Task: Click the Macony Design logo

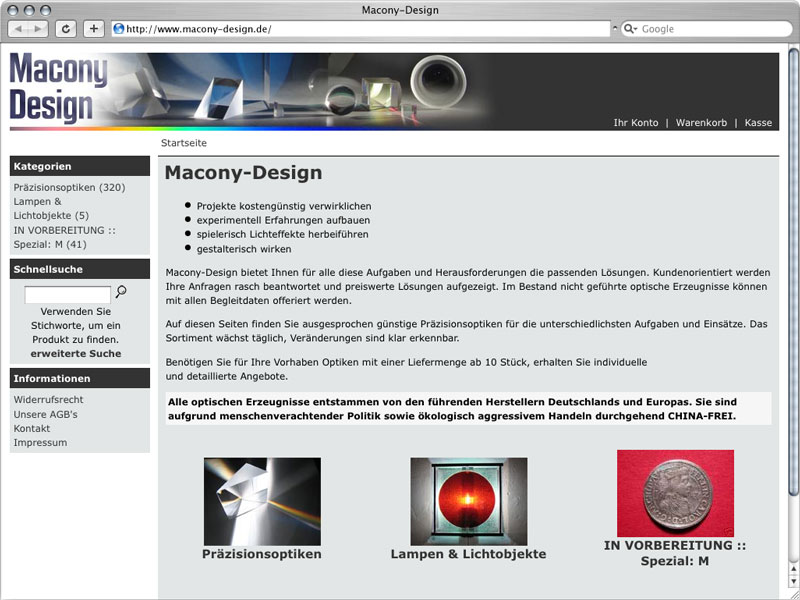Action: (58, 89)
